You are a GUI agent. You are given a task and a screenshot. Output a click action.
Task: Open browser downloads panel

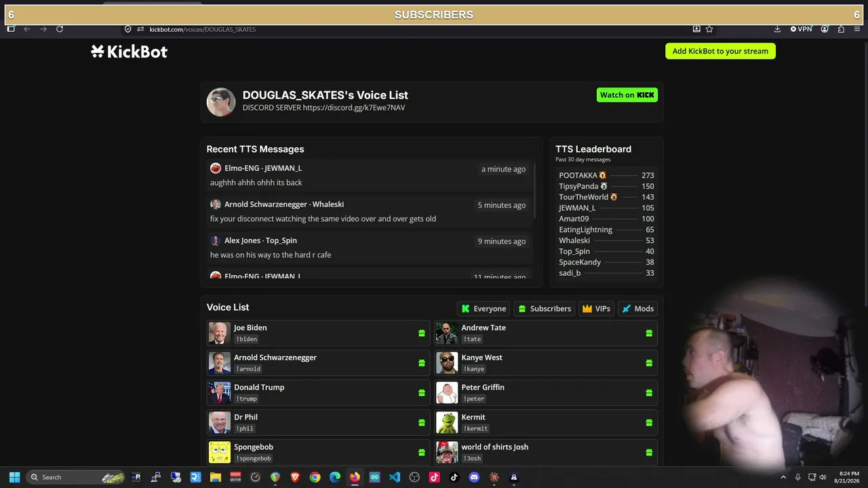click(777, 29)
